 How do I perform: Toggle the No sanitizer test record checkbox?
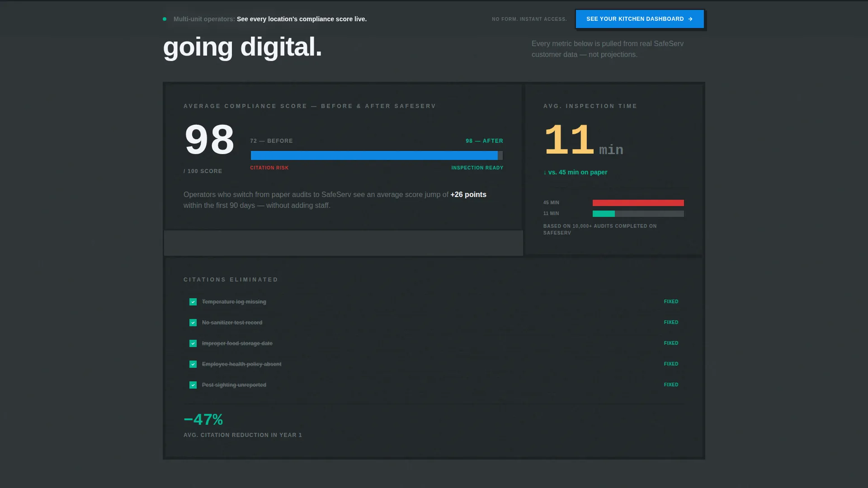193,323
